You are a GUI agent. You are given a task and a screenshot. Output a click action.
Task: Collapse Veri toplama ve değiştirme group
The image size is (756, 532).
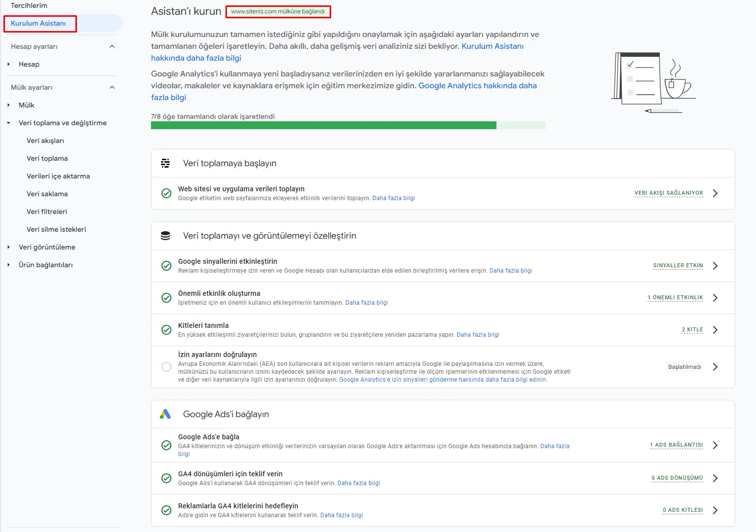[8, 123]
